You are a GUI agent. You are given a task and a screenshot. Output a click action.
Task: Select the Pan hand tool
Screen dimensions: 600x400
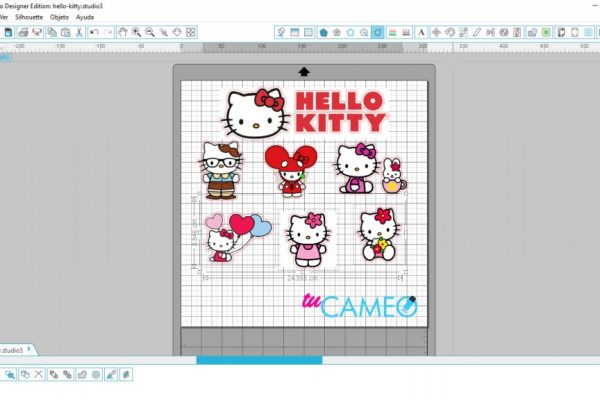pyautogui.click(x=122, y=33)
